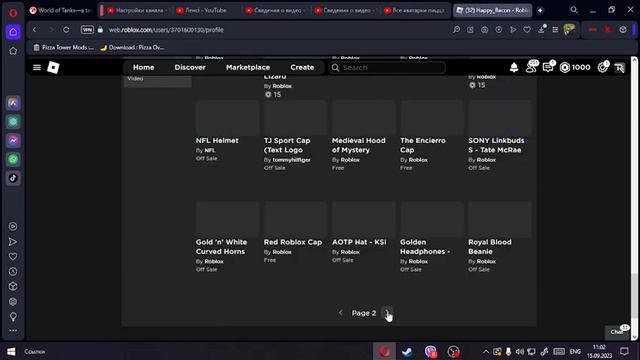640x360 pixels.
Task: Open Opera sidebar bookmarks heart icon
Action: [x=13, y=257]
